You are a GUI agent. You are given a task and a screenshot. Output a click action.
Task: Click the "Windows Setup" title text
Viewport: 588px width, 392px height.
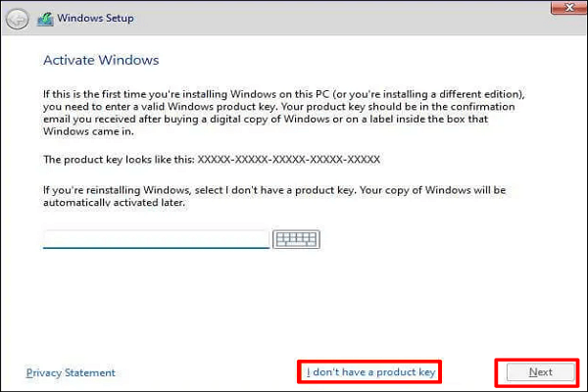(x=95, y=19)
